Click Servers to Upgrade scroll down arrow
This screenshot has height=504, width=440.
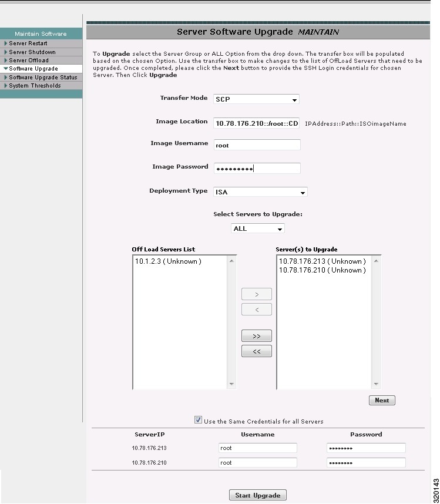(x=376, y=384)
